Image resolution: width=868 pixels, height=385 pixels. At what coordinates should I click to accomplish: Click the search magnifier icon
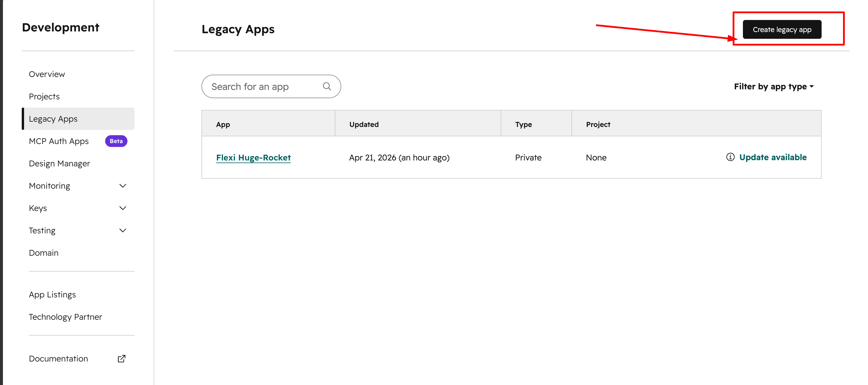[x=327, y=86]
